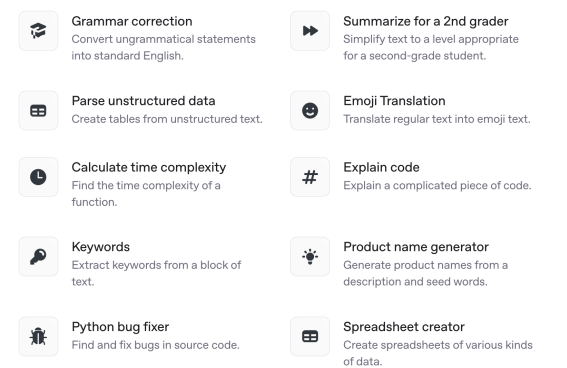
Task: Choose the Parse unstructured data heading
Action: 144,101
